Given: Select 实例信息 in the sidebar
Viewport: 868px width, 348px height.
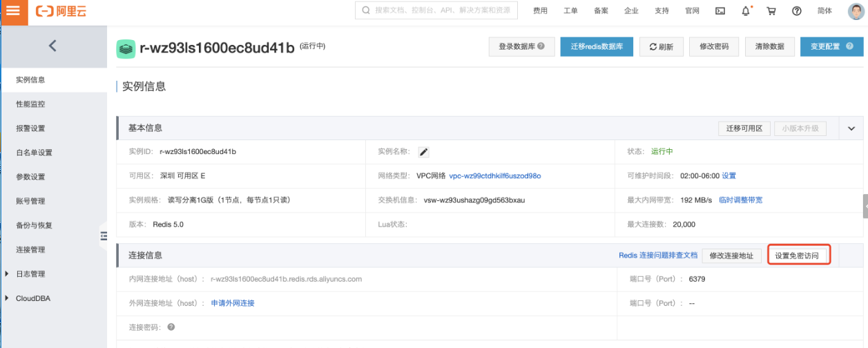Looking at the screenshot, I should pos(53,80).
